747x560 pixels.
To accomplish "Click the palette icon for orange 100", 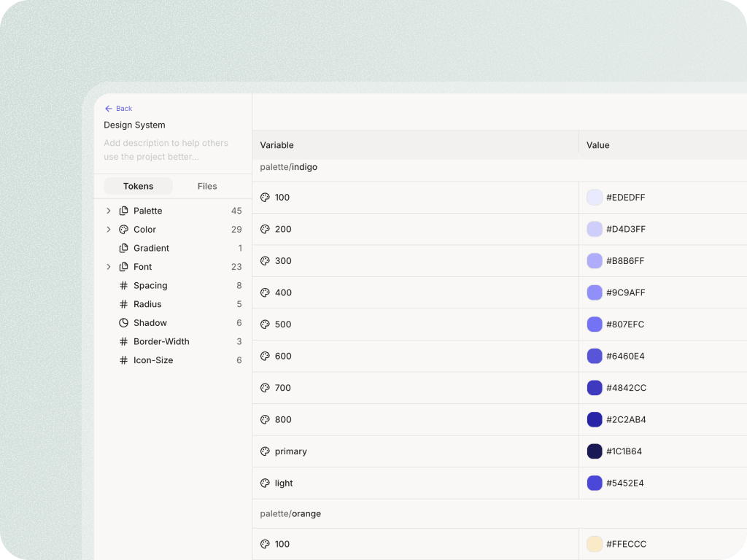I will coord(265,544).
